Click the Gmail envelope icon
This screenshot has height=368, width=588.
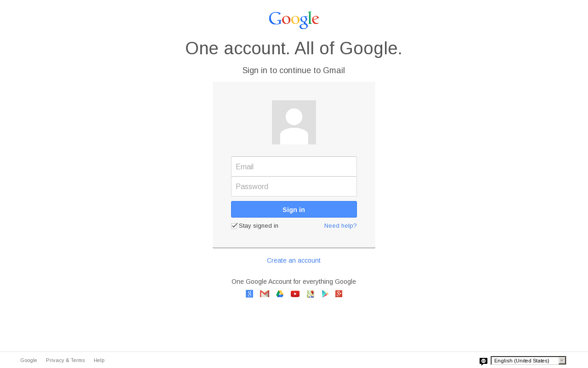pyautogui.click(x=265, y=294)
